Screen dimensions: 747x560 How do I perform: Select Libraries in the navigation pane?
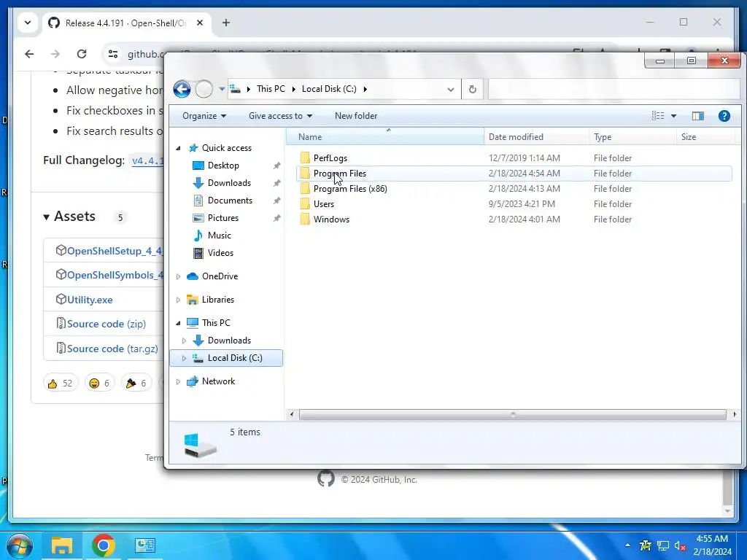click(217, 300)
